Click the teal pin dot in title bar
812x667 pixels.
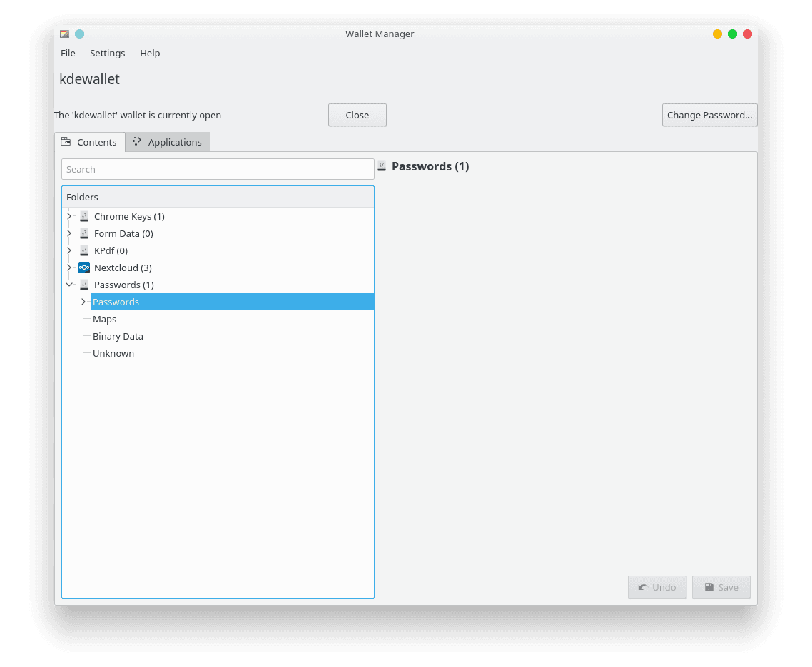click(x=79, y=34)
